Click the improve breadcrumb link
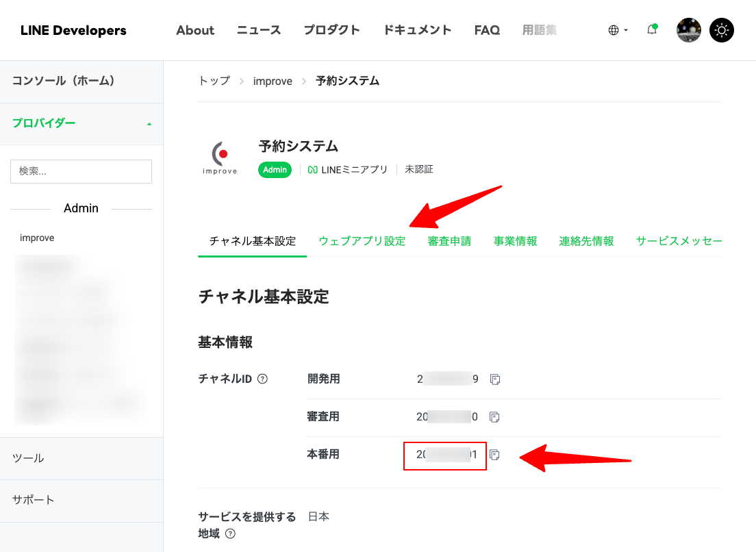This screenshot has width=756, height=552. click(x=273, y=81)
